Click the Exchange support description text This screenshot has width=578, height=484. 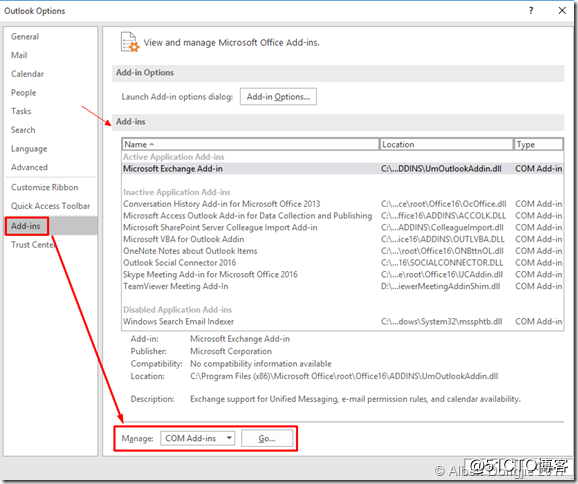(355, 399)
